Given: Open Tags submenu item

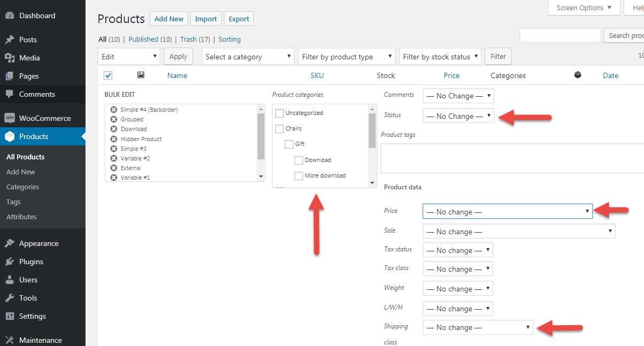Looking at the screenshot, I should pos(13,202).
